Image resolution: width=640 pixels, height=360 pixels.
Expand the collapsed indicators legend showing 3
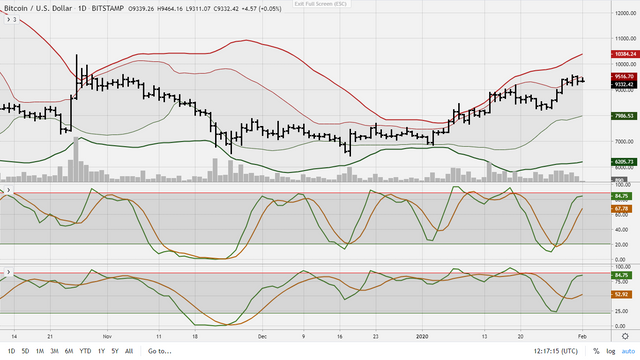click(11, 20)
